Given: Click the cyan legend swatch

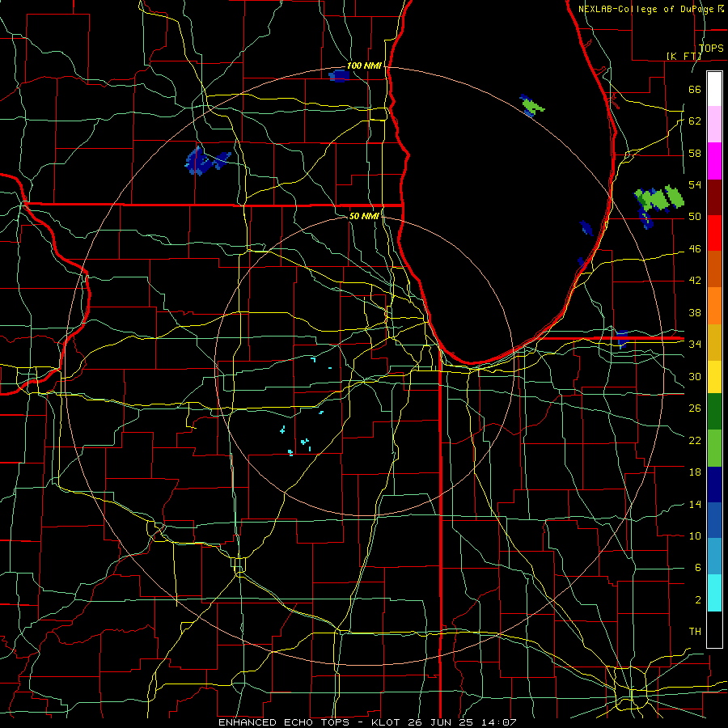Looking at the screenshot, I should (x=714, y=594).
